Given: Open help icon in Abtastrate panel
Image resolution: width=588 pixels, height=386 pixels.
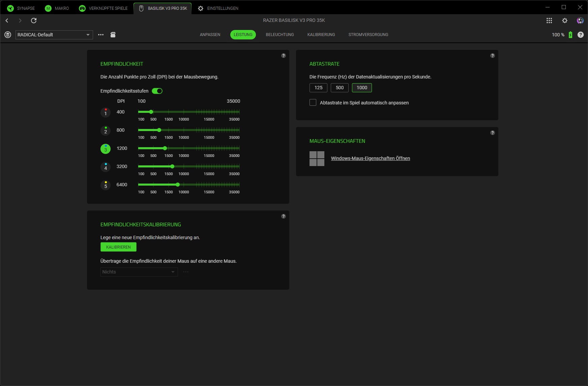Looking at the screenshot, I should [492, 56].
